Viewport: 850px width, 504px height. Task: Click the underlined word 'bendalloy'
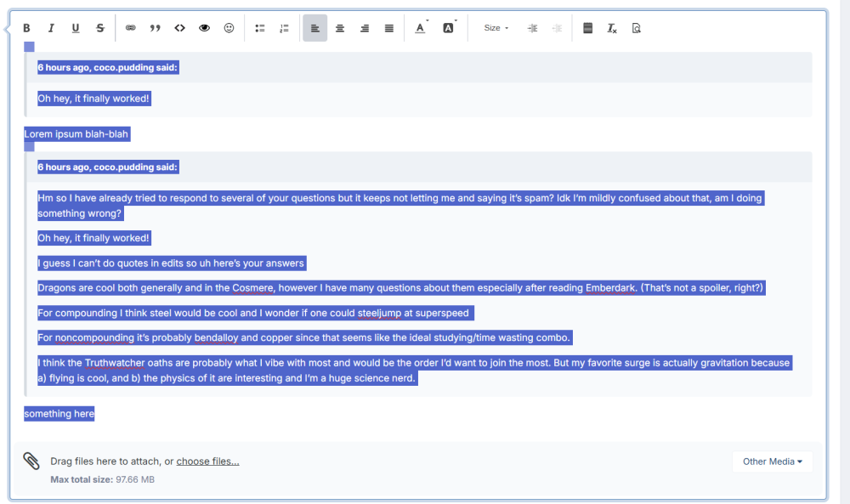(x=216, y=337)
